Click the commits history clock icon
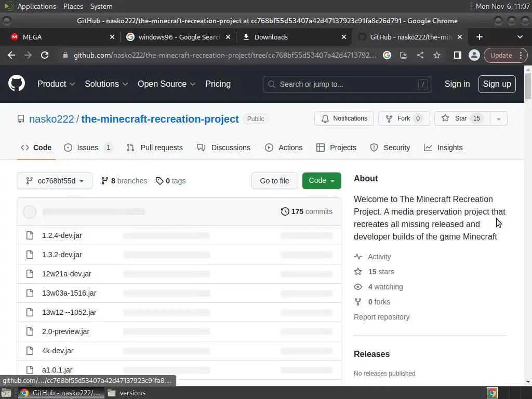 [x=285, y=211]
